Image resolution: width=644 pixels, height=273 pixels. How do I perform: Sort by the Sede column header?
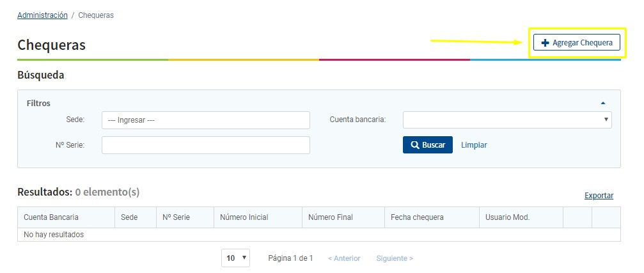point(129,217)
